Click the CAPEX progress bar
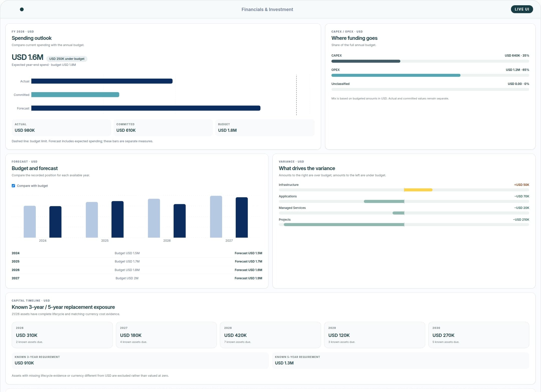Screen dimensions: 541x392 click(x=430, y=61)
